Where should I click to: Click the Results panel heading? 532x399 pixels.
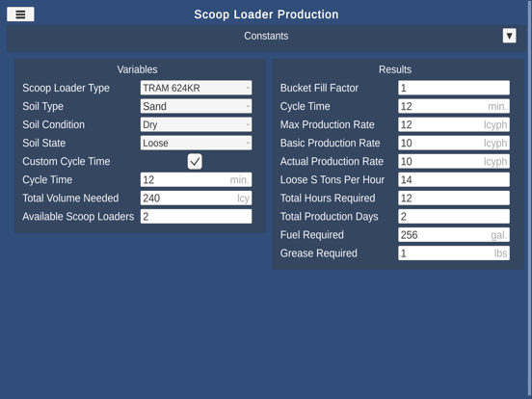[x=395, y=69]
